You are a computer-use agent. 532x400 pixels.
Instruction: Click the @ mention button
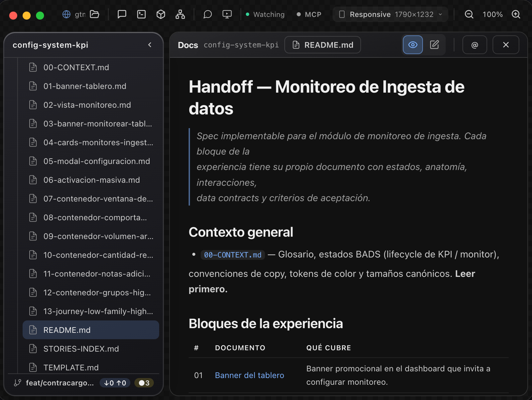(474, 45)
